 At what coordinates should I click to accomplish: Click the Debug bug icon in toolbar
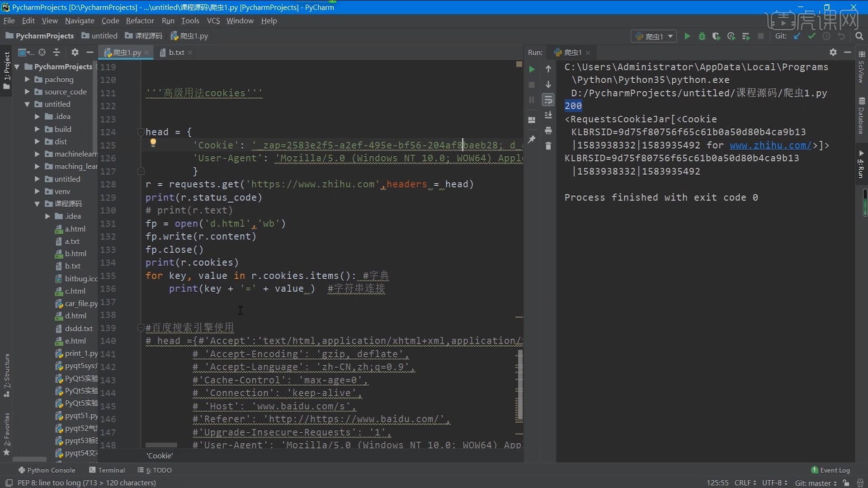pos(702,36)
